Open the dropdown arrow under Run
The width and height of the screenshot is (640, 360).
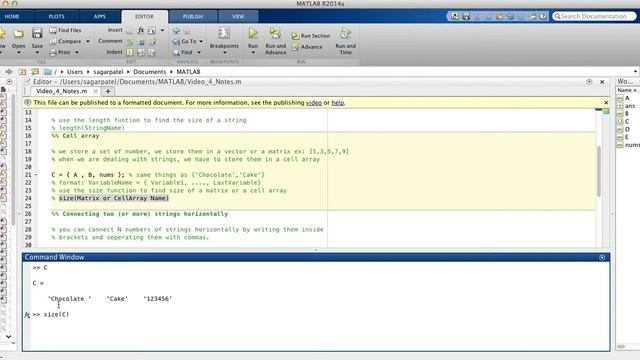coord(253,53)
